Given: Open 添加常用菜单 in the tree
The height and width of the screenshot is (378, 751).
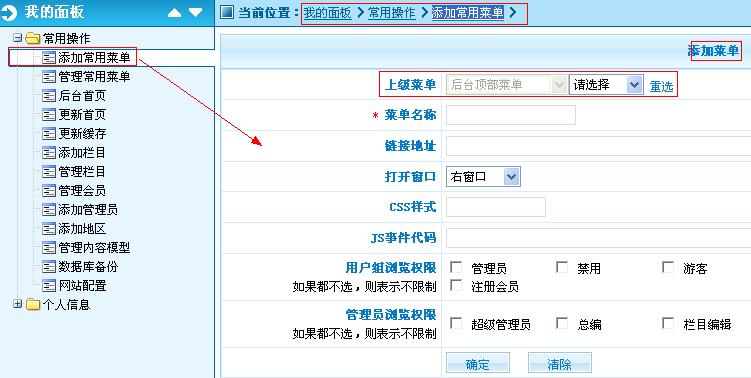Looking at the screenshot, I should pyautogui.click(x=94, y=58).
